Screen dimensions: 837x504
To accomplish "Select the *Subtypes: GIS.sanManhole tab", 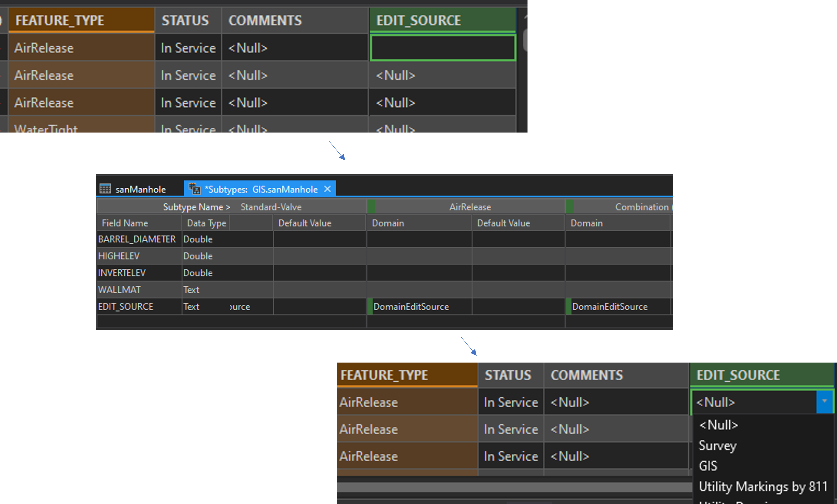I will 262,189.
